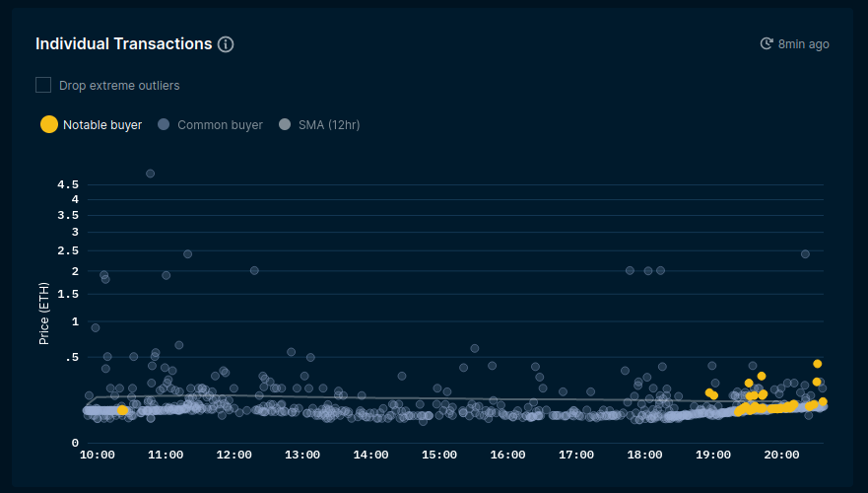Select the 2.5 ETH point near 20:20
Viewport: 868px width, 493px height.
(x=805, y=253)
